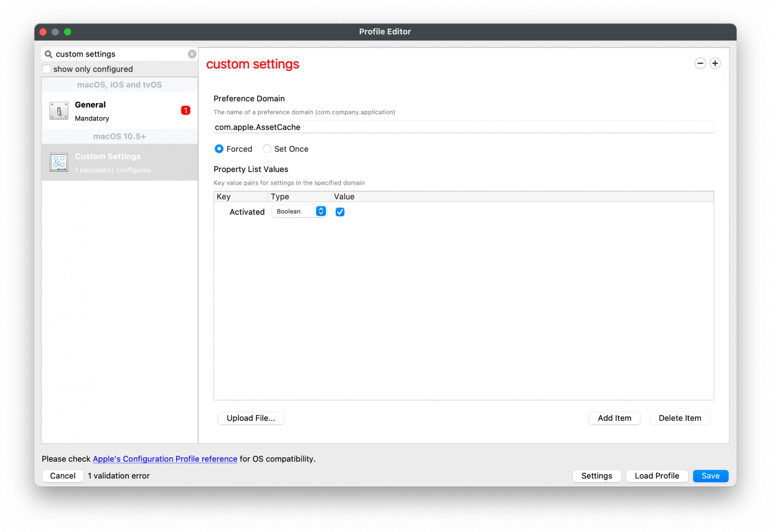The image size is (771, 532).
Task: Uncheck the Activated value checkbox
Action: click(x=340, y=212)
